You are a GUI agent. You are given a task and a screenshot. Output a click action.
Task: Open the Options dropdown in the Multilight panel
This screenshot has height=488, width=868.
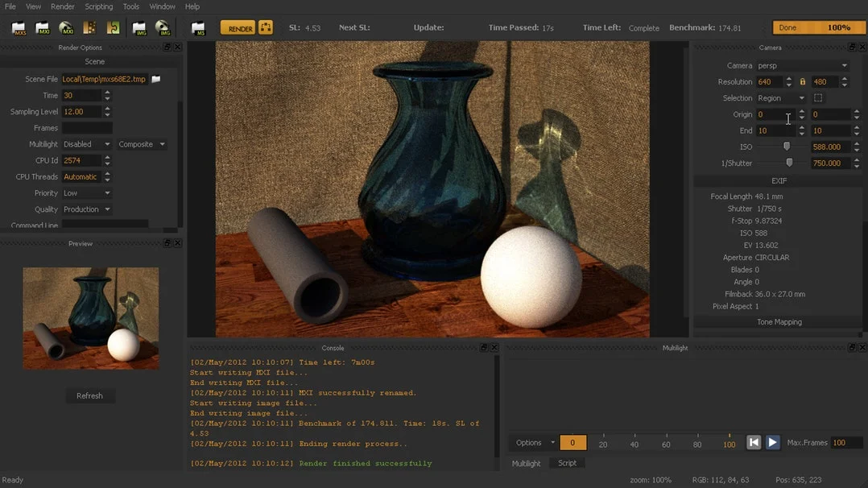[532, 443]
